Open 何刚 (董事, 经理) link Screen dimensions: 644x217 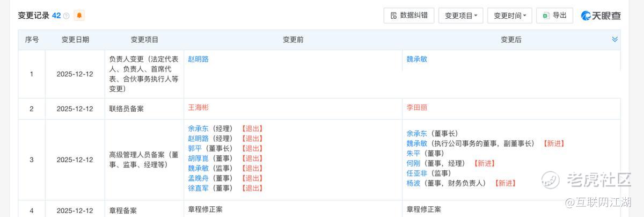[x=414, y=163]
